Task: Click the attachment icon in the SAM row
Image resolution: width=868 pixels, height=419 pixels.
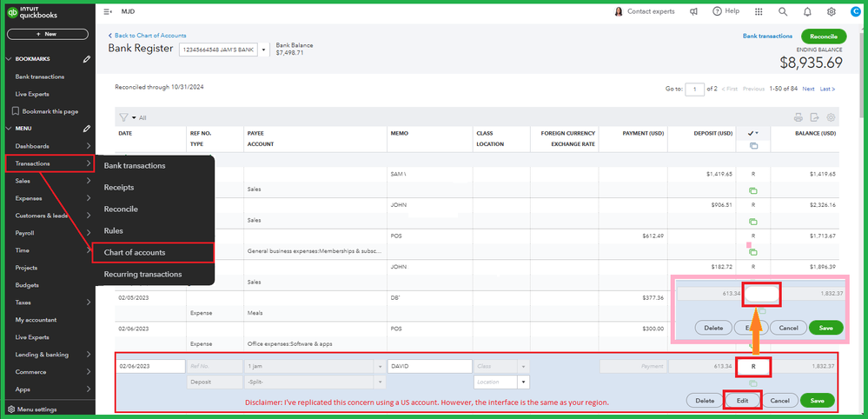Action: tap(752, 190)
